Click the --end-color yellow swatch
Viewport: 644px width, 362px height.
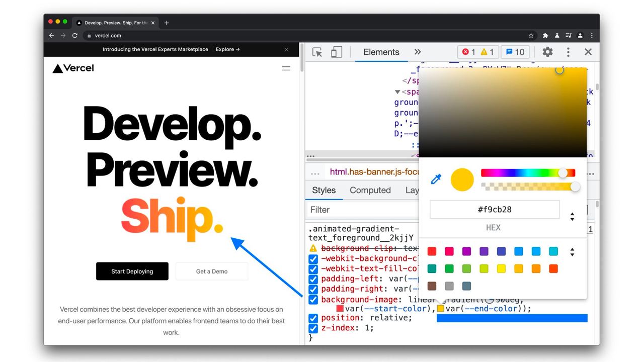pos(440,309)
